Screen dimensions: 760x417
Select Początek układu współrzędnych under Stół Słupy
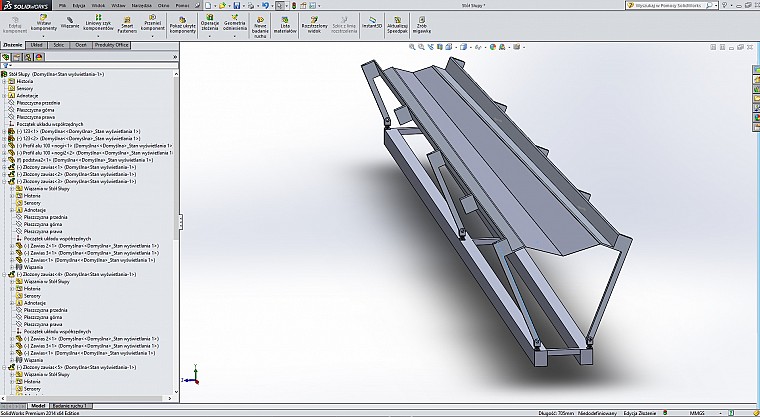[50, 124]
